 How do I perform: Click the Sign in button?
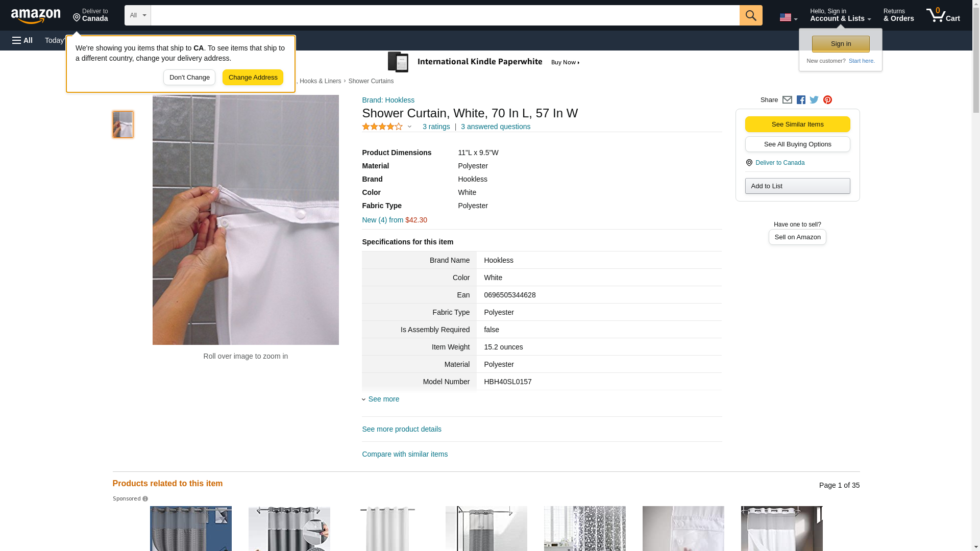840,44
